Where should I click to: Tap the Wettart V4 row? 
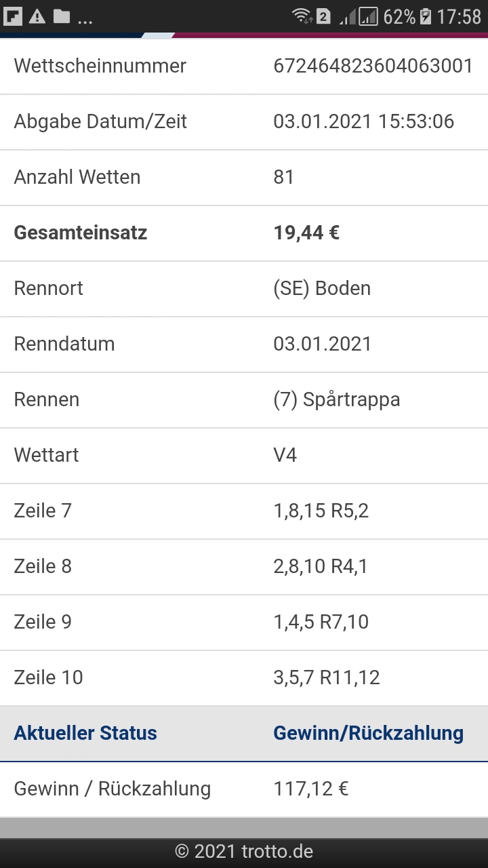244,456
